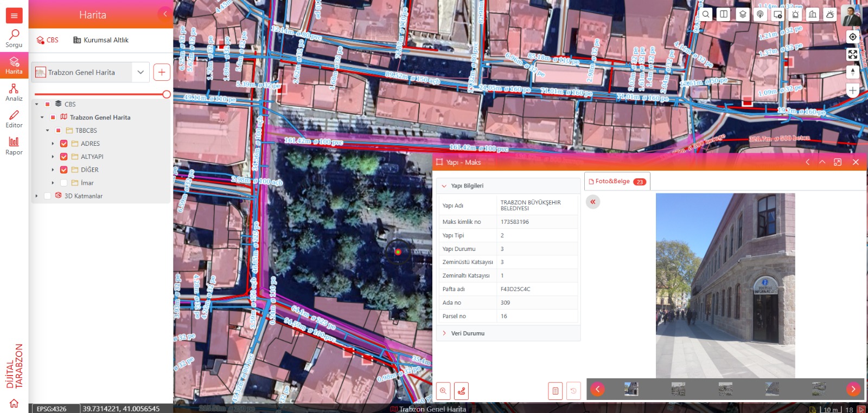This screenshot has width=868, height=413.
Task: Go to next photo in gallery strip
Action: (853, 389)
